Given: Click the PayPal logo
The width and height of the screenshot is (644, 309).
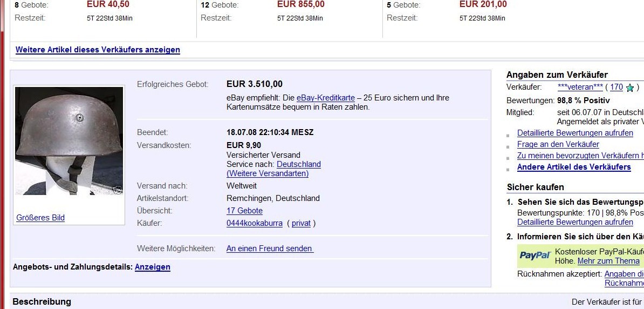Looking at the screenshot, I should pyautogui.click(x=535, y=256).
